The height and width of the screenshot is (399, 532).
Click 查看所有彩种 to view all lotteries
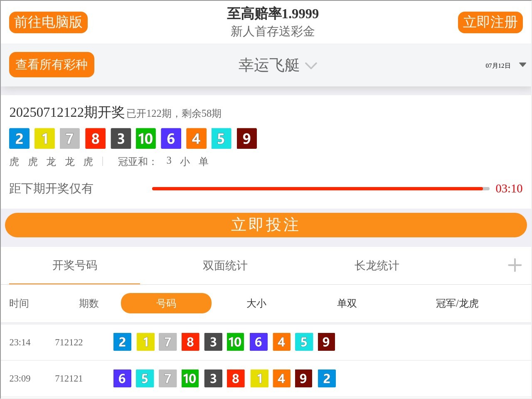point(51,64)
